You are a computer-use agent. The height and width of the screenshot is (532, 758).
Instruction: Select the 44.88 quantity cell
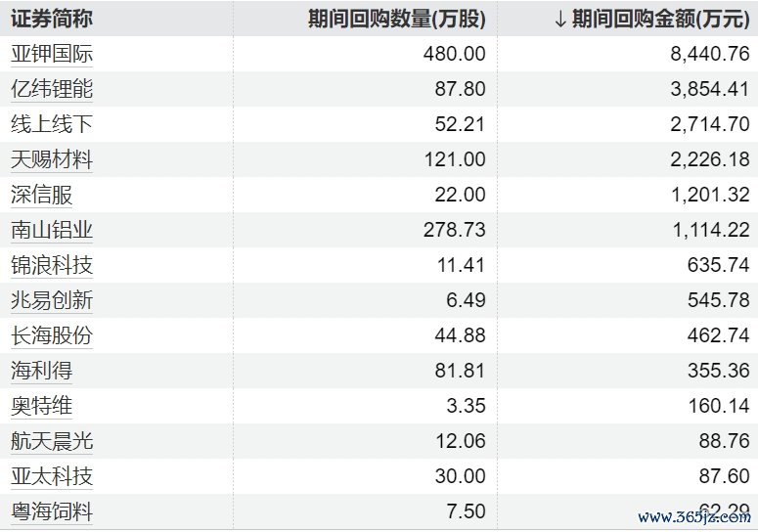pyautogui.click(x=365, y=335)
